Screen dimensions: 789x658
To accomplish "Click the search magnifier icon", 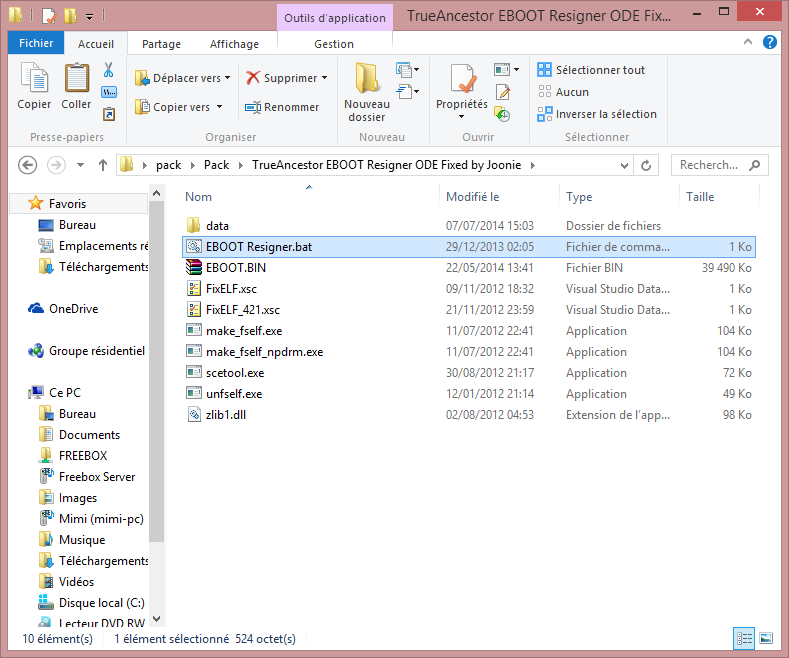I will point(754,165).
